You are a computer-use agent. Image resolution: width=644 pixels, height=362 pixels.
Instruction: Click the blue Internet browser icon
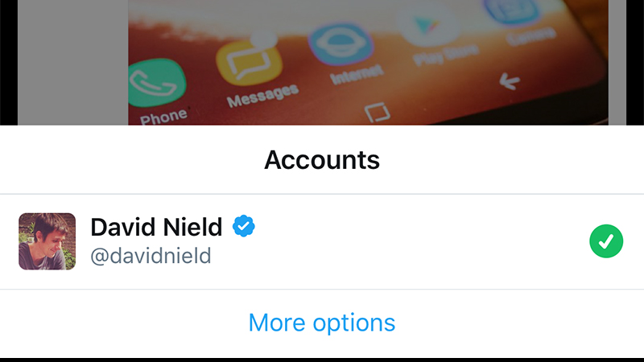pyautogui.click(x=341, y=43)
